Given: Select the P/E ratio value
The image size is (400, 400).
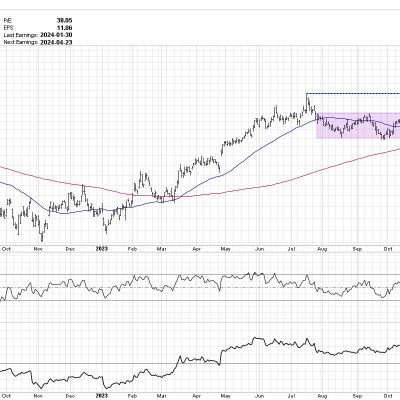Looking at the screenshot, I should (x=65, y=21).
